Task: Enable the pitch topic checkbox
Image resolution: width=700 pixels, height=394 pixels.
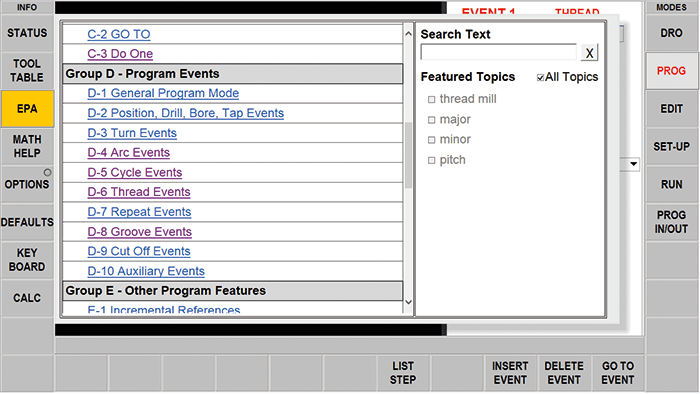Action: 431,160
